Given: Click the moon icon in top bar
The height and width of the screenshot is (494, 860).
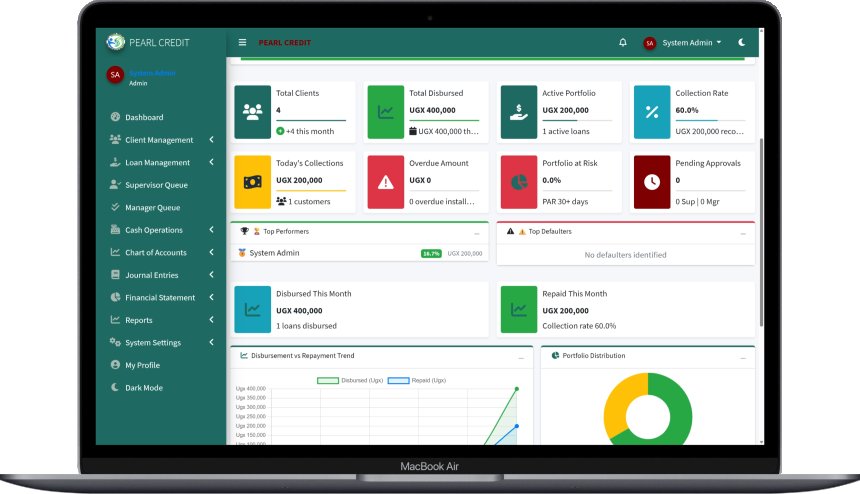Looking at the screenshot, I should [x=741, y=43].
